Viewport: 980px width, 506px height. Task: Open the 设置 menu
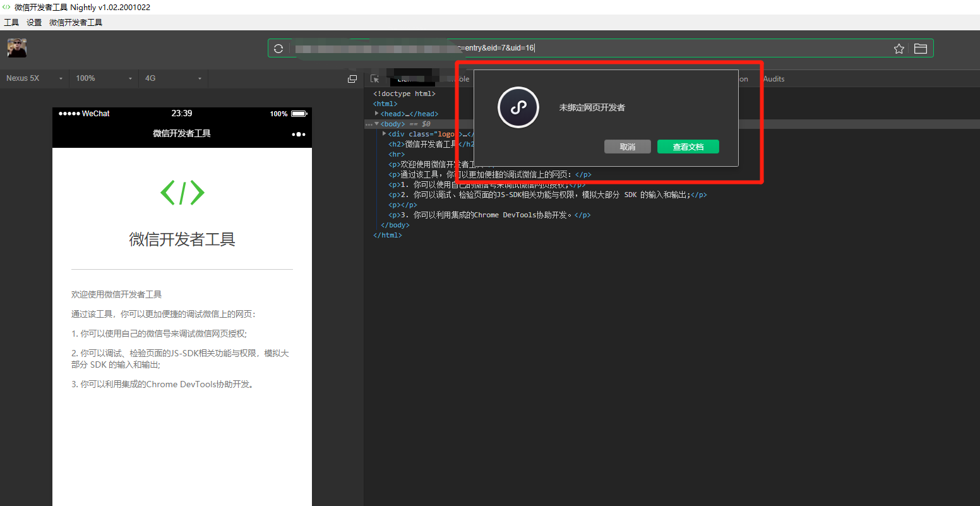coord(34,23)
